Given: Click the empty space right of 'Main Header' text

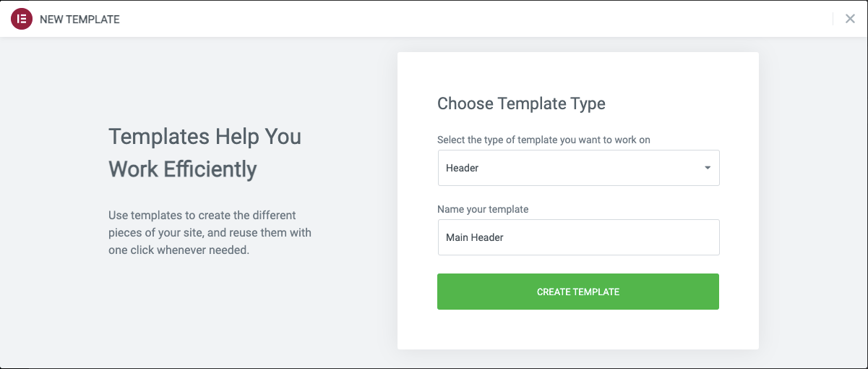Looking at the screenshot, I should pos(614,237).
